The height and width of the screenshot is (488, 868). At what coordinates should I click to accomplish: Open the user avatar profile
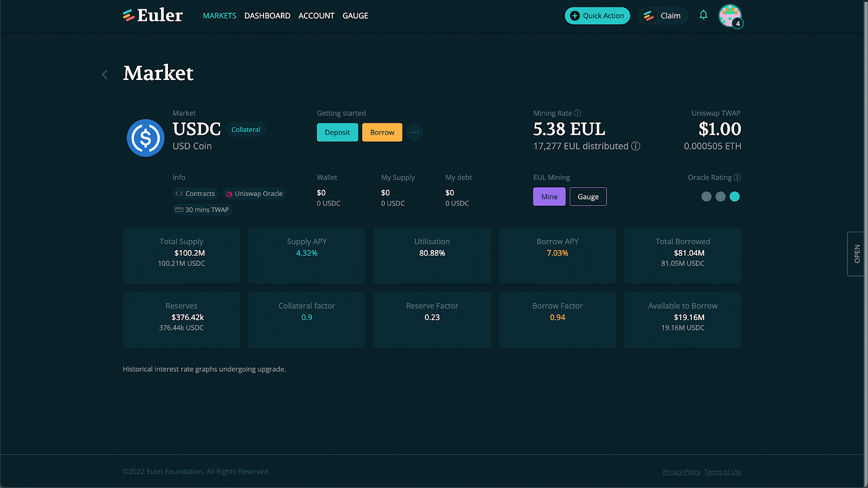point(730,16)
